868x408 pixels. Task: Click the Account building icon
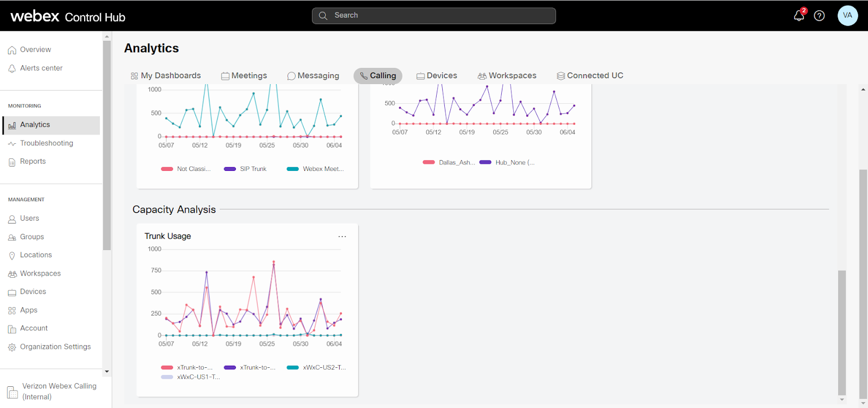coord(12,329)
